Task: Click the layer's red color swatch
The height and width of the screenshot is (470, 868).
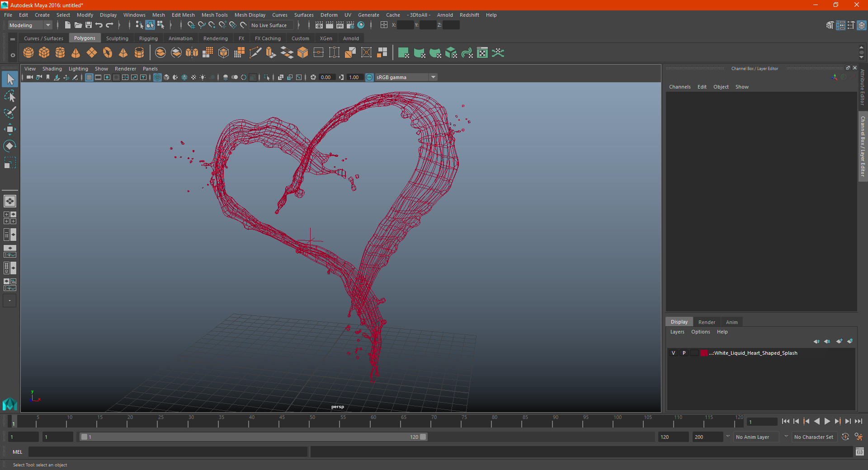Action: tap(704, 353)
